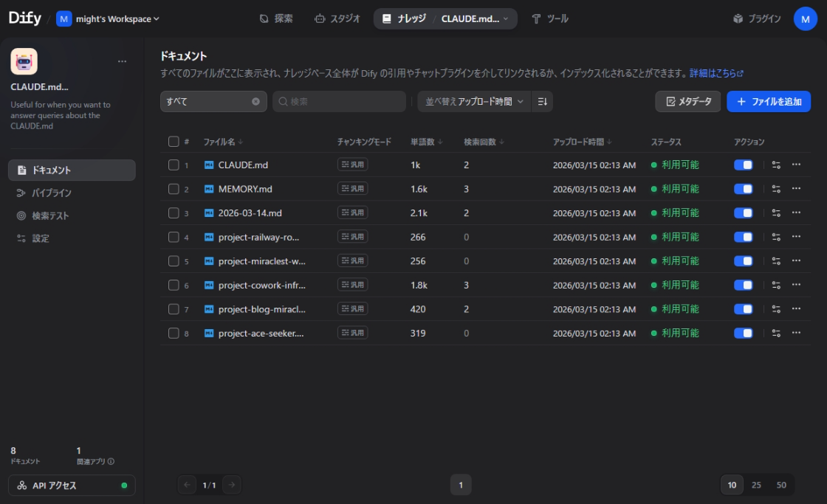The height and width of the screenshot is (504, 827).
Task: Open more actions for project-ace-seeker row
Action: [x=796, y=333]
